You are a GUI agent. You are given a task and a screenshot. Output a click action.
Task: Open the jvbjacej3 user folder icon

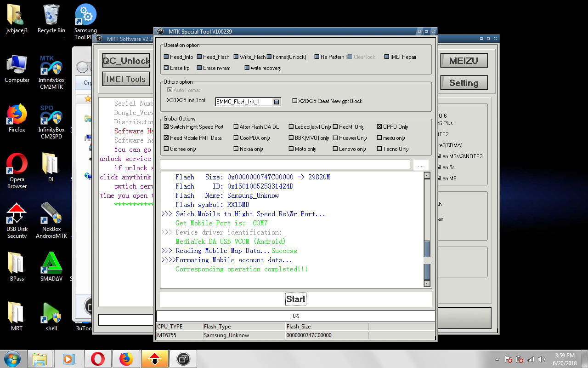tap(17, 18)
